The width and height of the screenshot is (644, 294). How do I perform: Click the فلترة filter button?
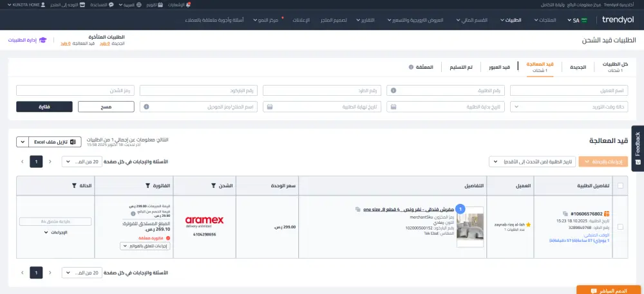[44, 107]
